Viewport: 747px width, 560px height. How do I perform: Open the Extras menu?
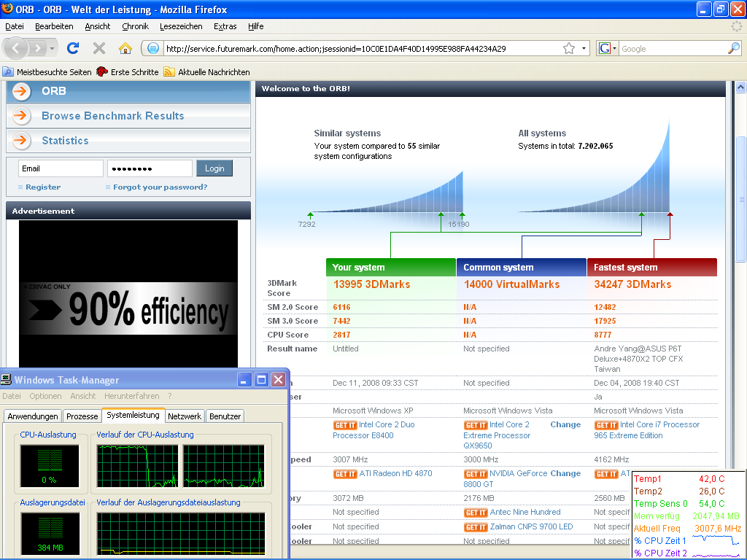click(x=225, y=26)
